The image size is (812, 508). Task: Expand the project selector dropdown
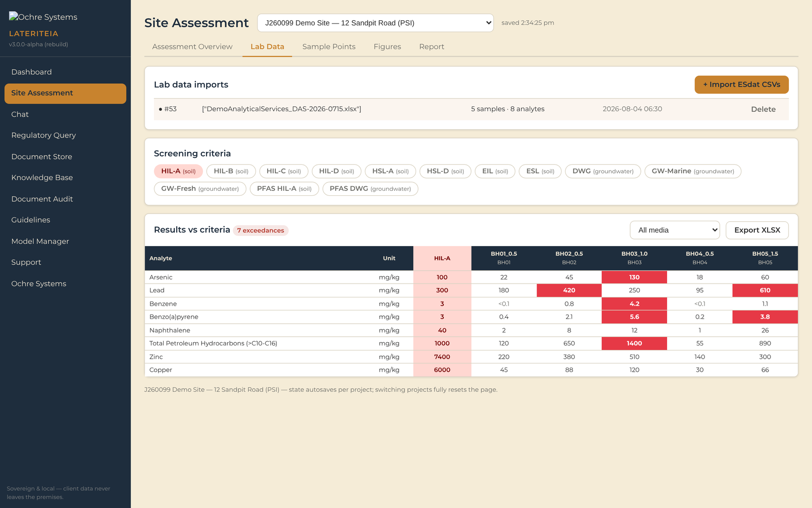coord(375,23)
